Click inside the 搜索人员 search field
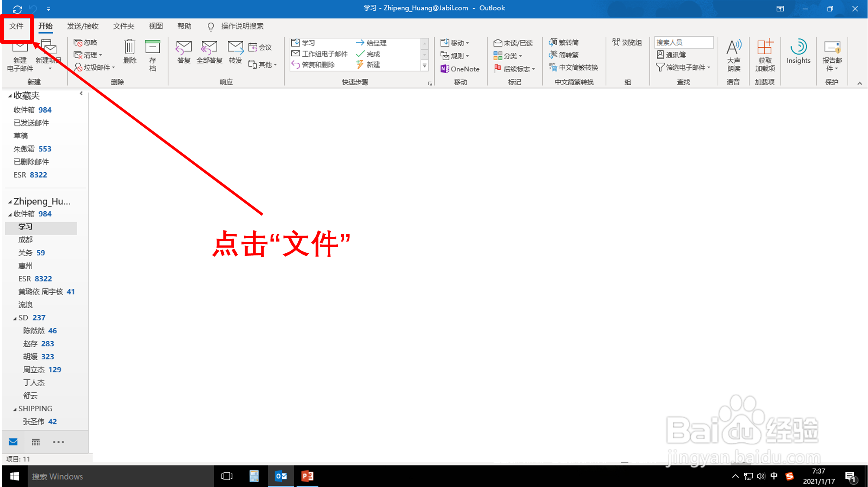This screenshot has width=868, height=487. coord(683,42)
